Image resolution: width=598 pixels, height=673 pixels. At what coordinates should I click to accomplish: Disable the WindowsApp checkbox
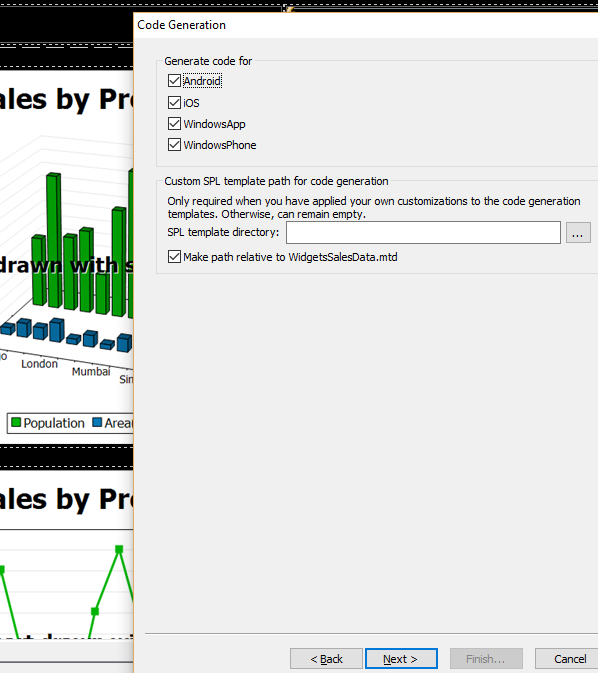tap(174, 124)
